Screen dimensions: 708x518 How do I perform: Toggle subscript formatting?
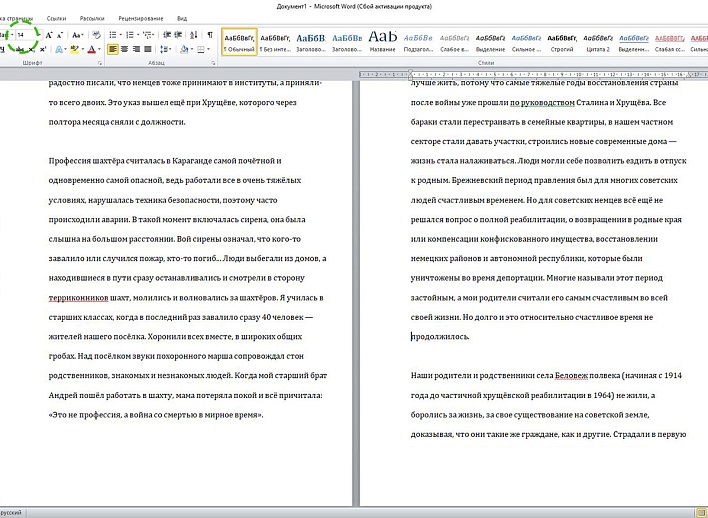[x=31, y=49]
